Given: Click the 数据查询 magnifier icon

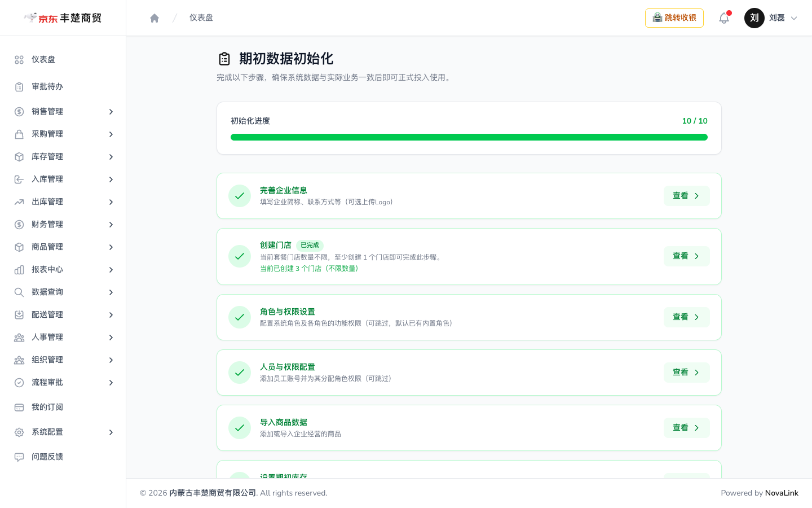Looking at the screenshot, I should tap(19, 292).
